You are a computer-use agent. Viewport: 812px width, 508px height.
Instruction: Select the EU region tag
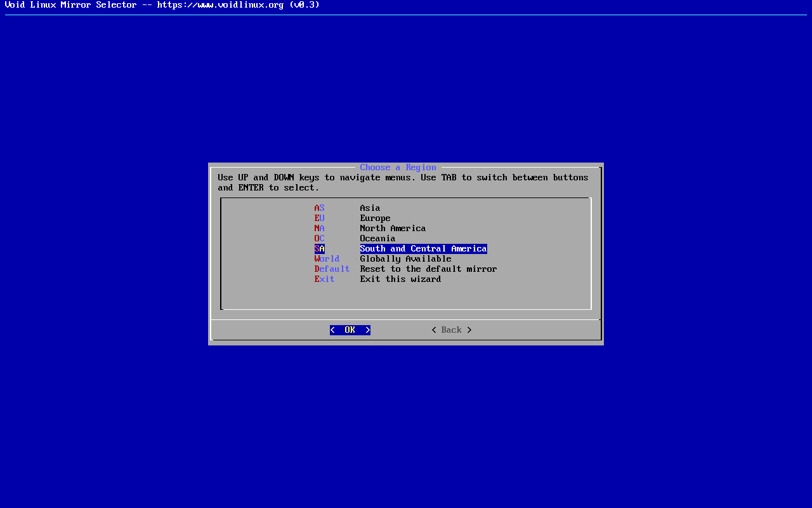319,218
